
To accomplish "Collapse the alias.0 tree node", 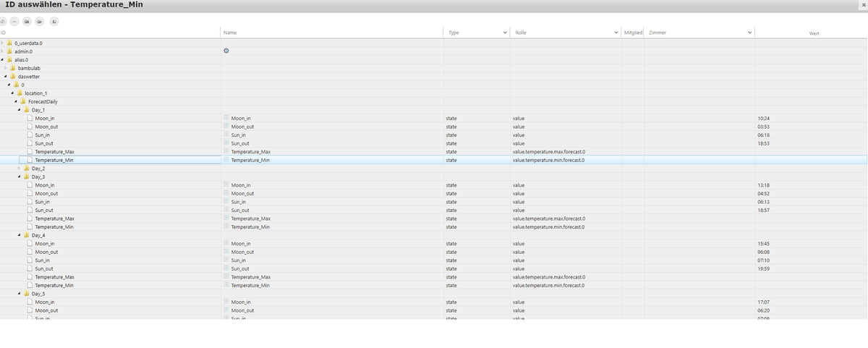I will 2,60.
